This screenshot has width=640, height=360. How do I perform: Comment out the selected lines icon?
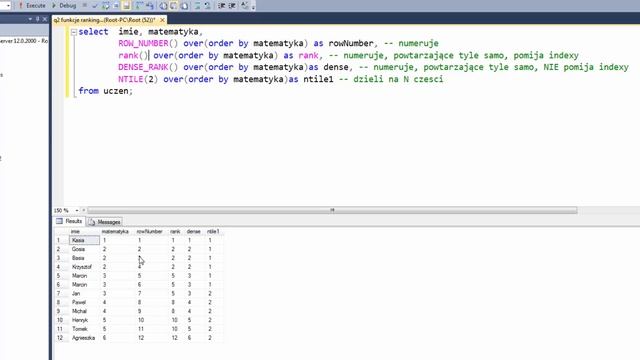pyautogui.click(x=198, y=6)
